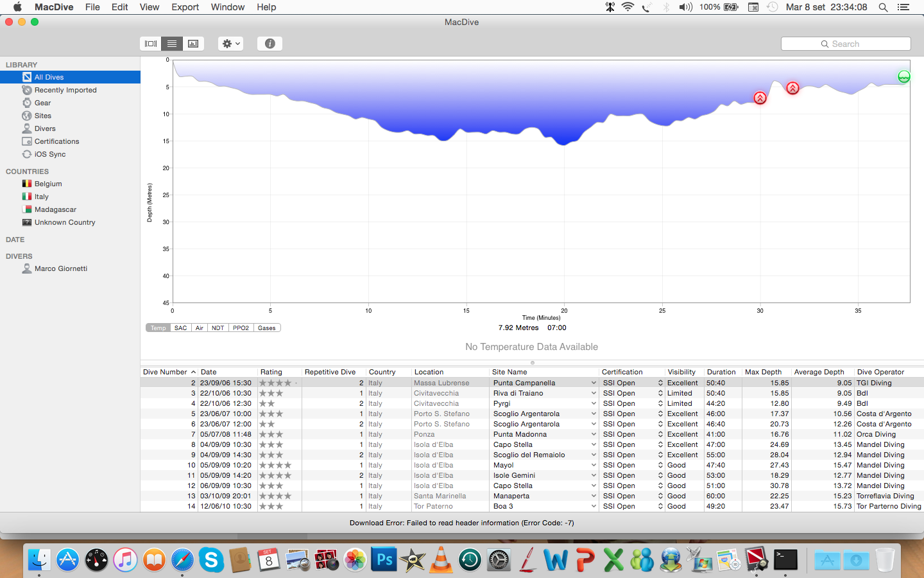Open the View menu
The image size is (924, 578).
pos(149,7)
